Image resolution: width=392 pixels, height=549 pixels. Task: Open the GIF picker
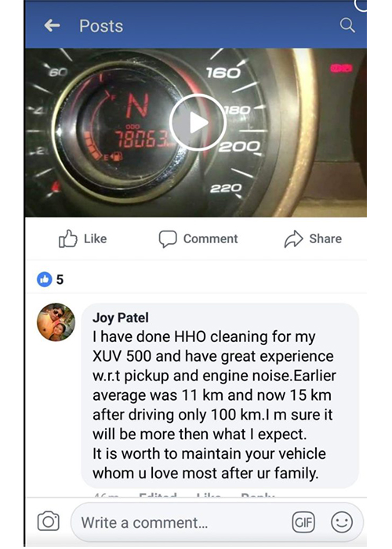tap(303, 522)
